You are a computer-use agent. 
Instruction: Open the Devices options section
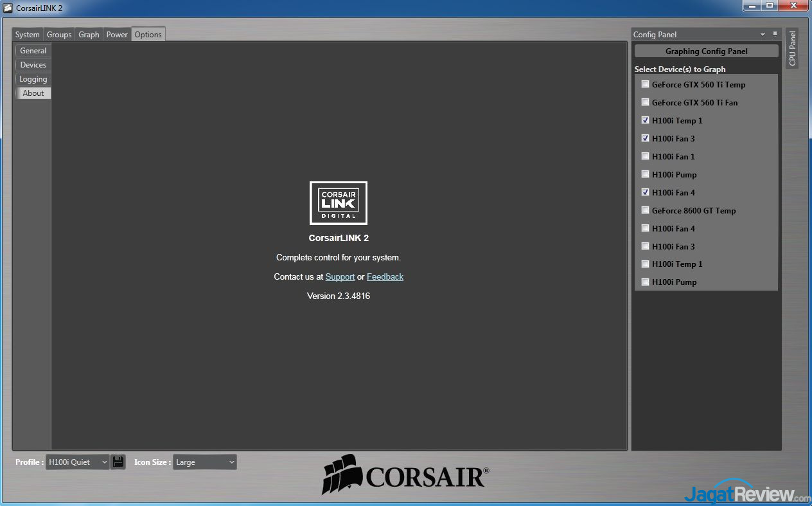(x=33, y=65)
